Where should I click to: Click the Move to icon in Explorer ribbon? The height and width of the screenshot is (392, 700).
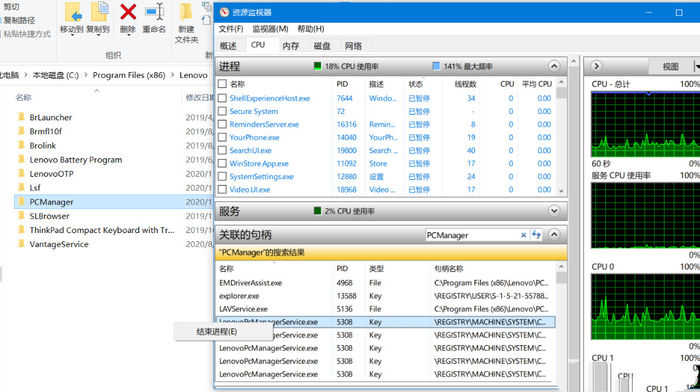(x=73, y=13)
